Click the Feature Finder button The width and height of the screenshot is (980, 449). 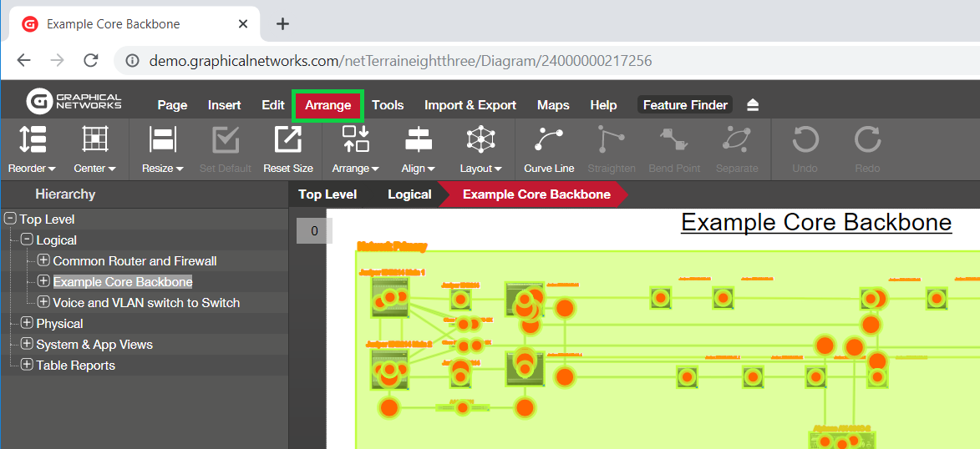coord(685,105)
